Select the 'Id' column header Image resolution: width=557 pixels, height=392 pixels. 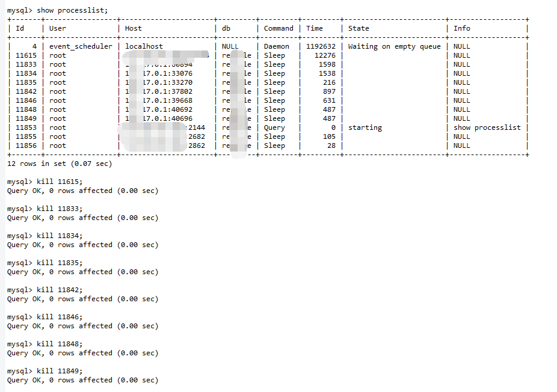(20, 28)
